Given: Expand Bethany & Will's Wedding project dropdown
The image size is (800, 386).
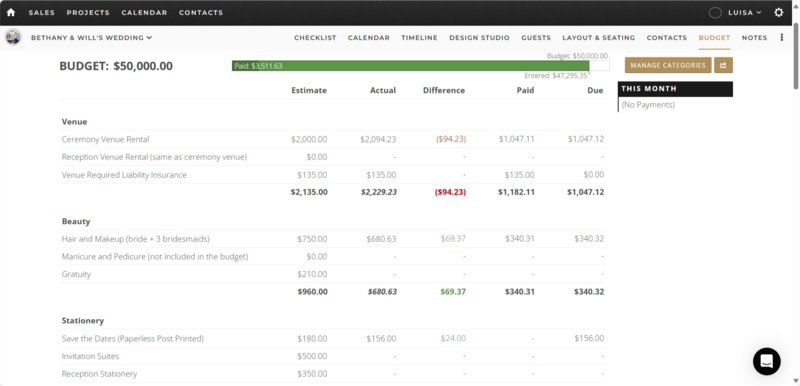Looking at the screenshot, I should click(x=91, y=37).
